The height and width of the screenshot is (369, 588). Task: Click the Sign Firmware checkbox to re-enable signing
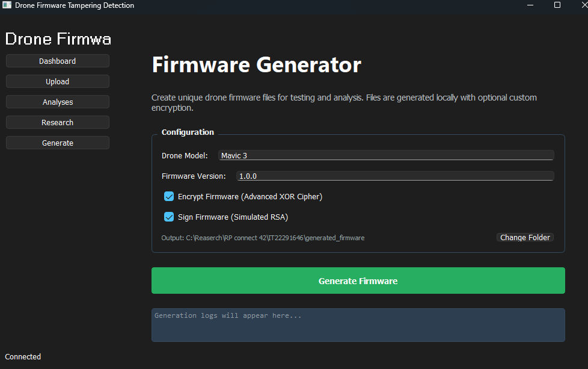click(169, 217)
